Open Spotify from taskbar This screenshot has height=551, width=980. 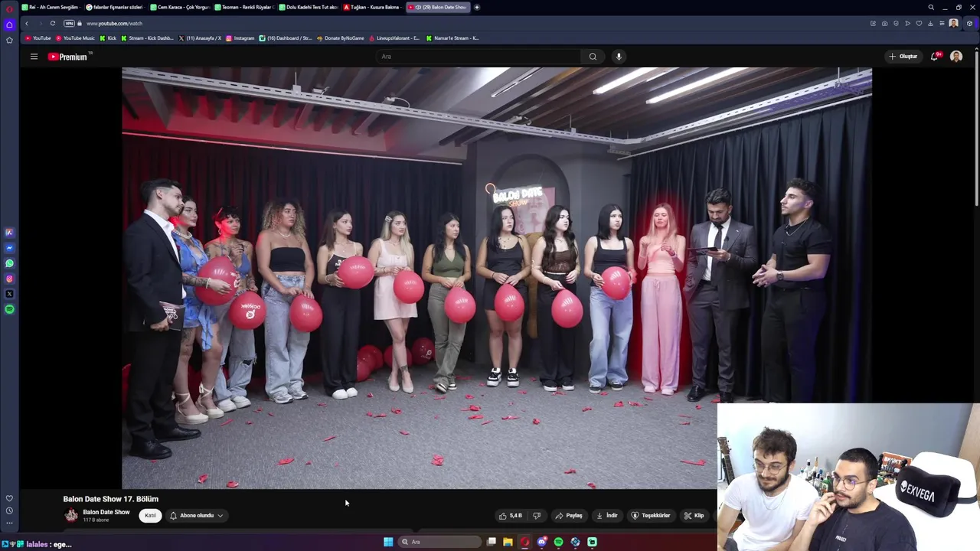coord(558,542)
